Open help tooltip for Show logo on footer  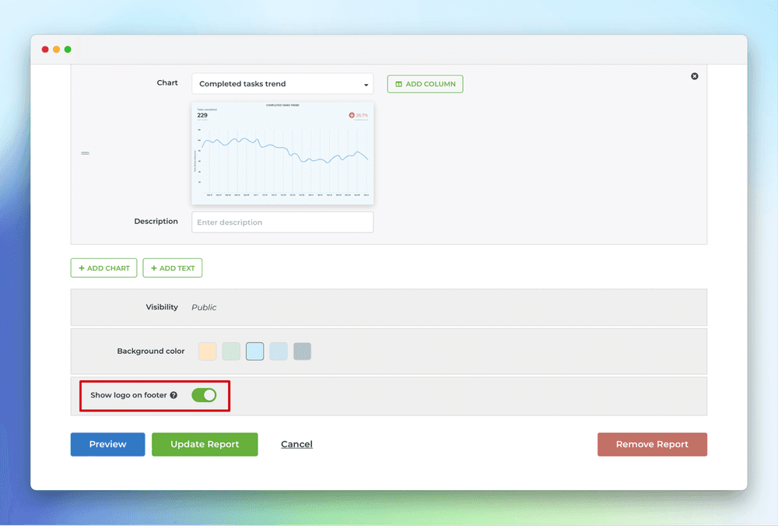pyautogui.click(x=173, y=395)
